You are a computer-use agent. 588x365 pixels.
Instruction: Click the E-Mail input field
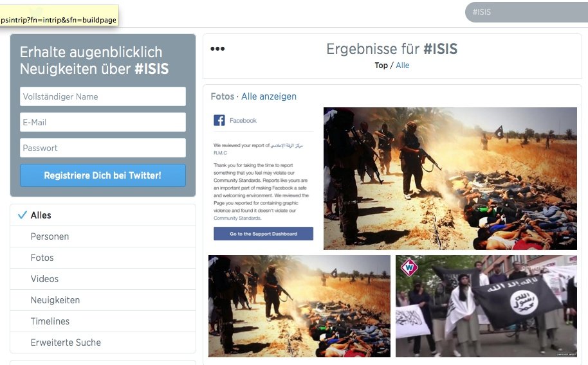coord(103,122)
